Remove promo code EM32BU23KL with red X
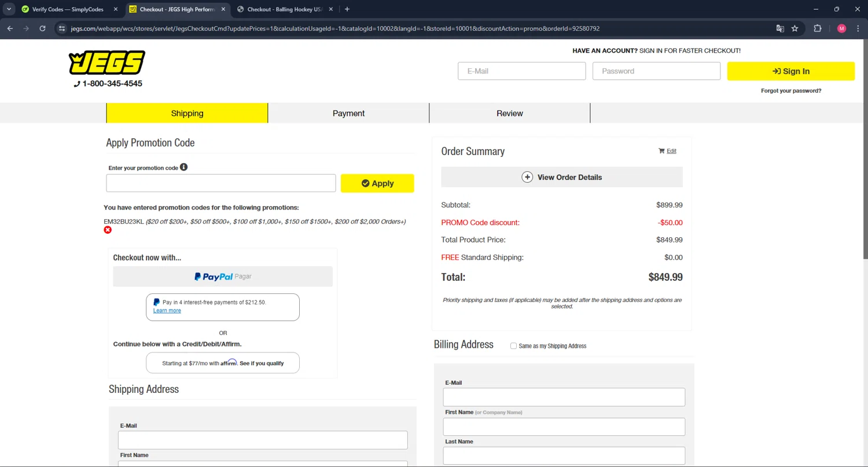The width and height of the screenshot is (868, 467). click(x=108, y=230)
